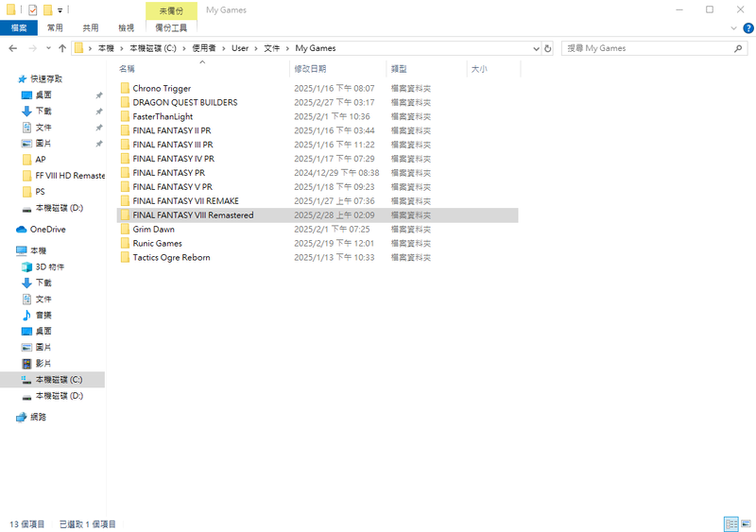The height and width of the screenshot is (532, 756).
Task: Open 3D 物件 under This PC
Action: (x=50, y=266)
